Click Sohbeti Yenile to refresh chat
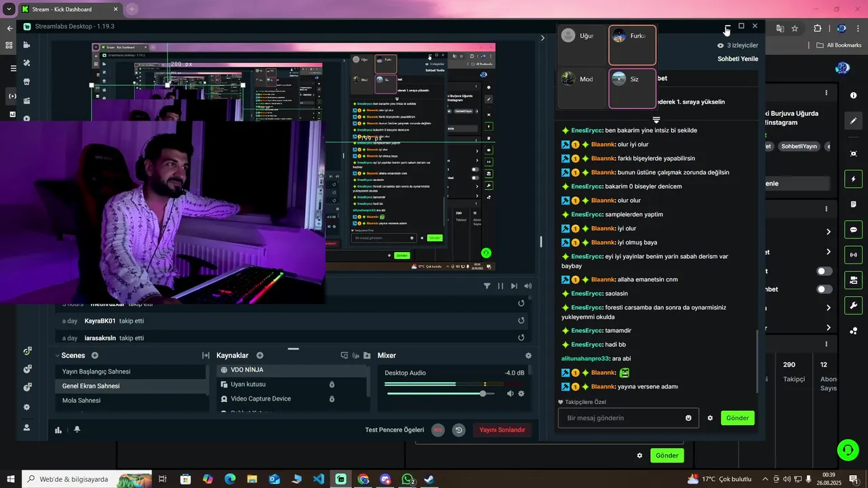 click(738, 59)
